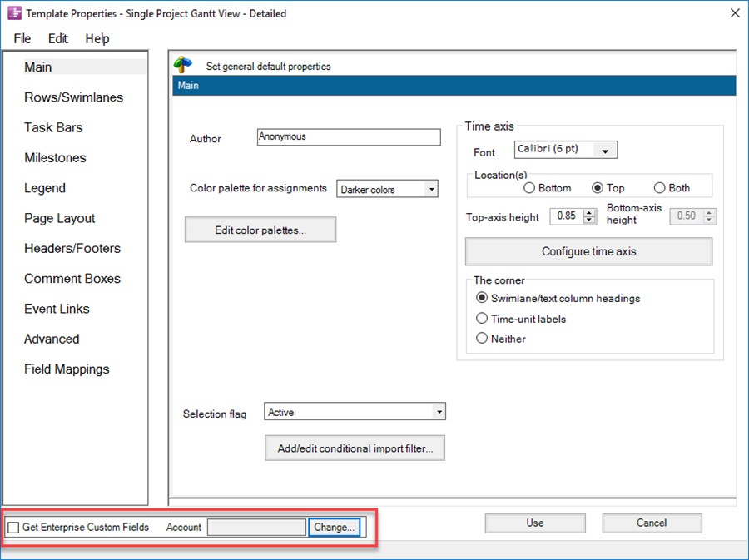Switch to the Task Bars tab

(53, 127)
